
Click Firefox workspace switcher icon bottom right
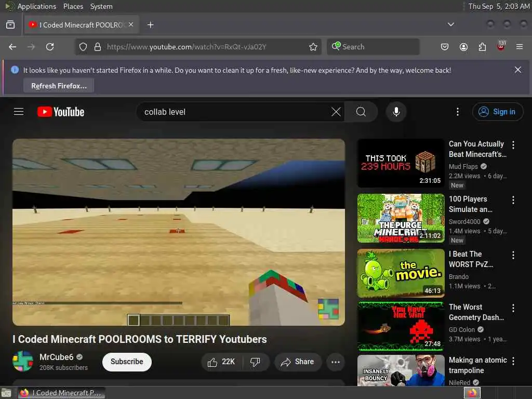point(472,393)
